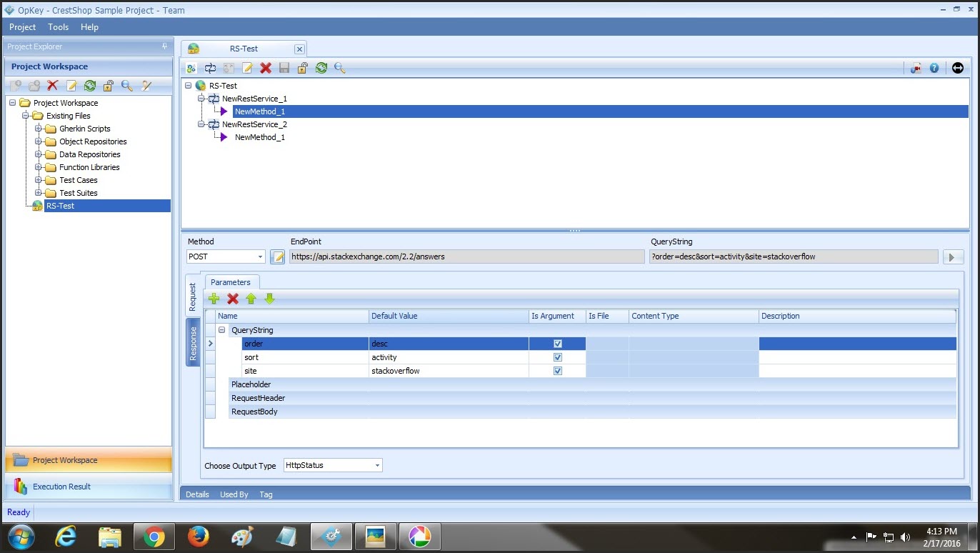Screen dimensions: 980x553
Task: Move parameter down with green arrow
Action: coord(269,299)
